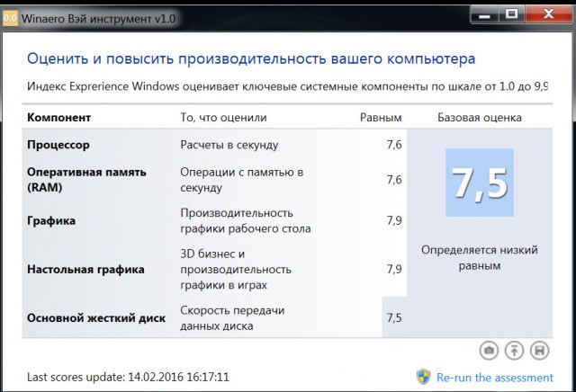Click the Графика score 7,9

(394, 220)
